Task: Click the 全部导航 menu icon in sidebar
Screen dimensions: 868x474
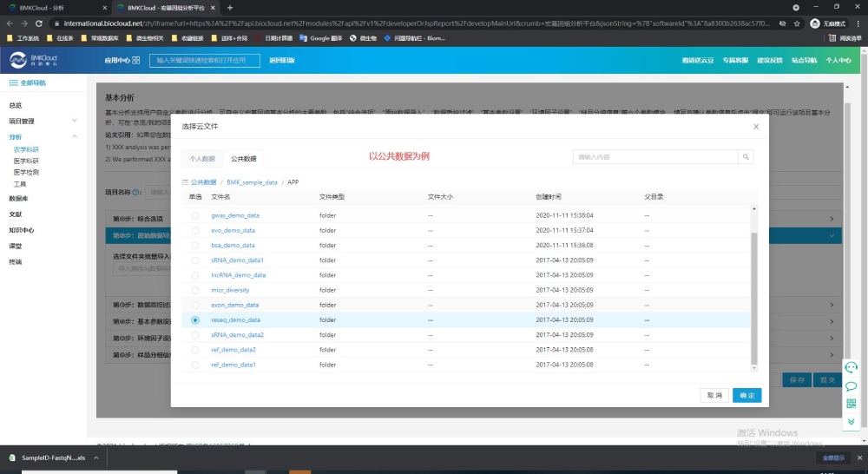Action: (14, 82)
